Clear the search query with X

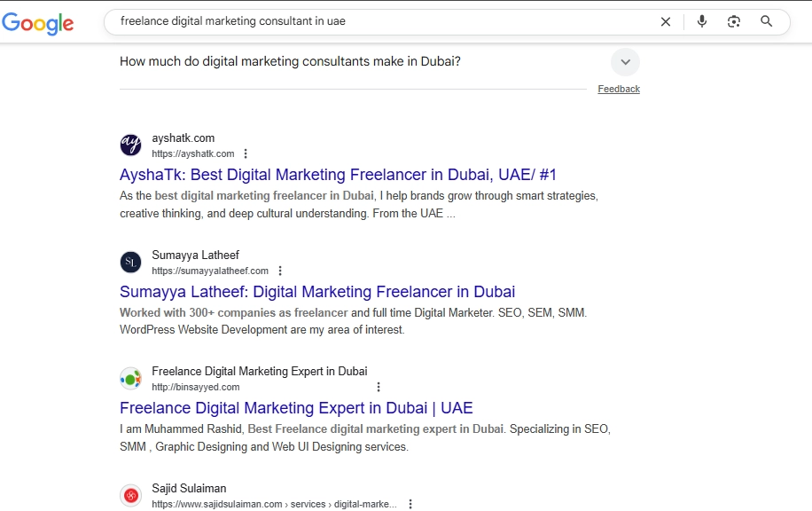point(666,22)
